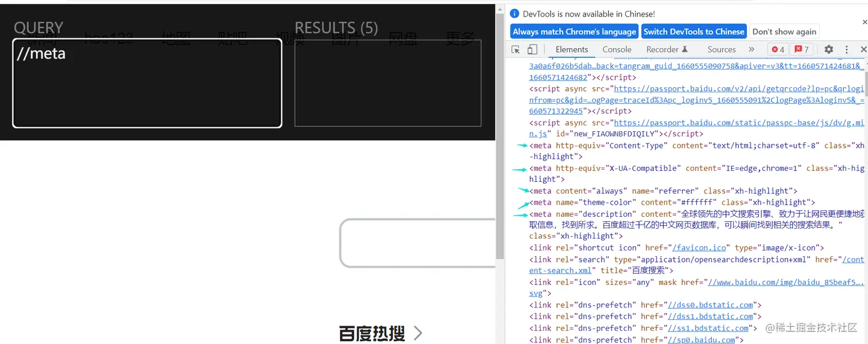
Task: Open the /favicon.ico href link
Action: click(x=699, y=248)
